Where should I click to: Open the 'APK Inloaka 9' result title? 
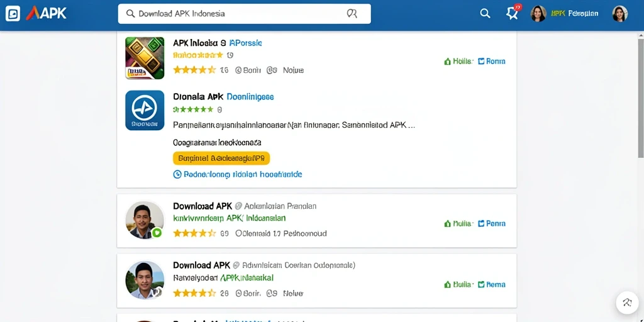199,43
